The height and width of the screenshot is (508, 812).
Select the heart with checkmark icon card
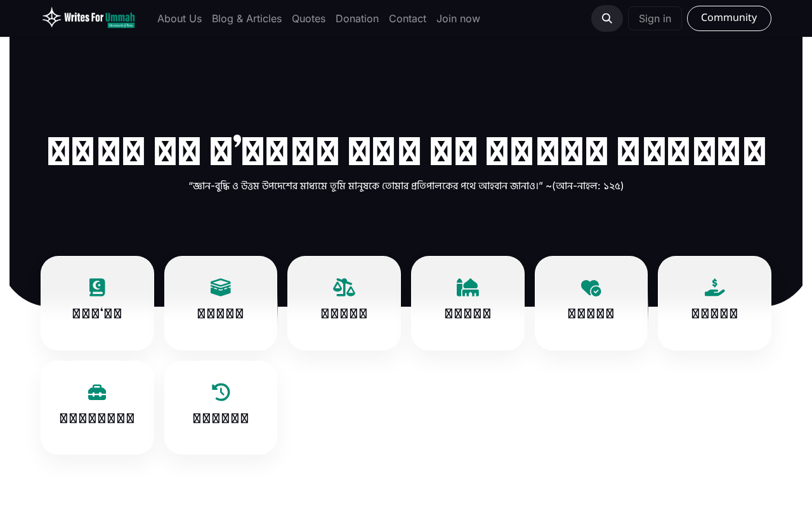pos(591,303)
